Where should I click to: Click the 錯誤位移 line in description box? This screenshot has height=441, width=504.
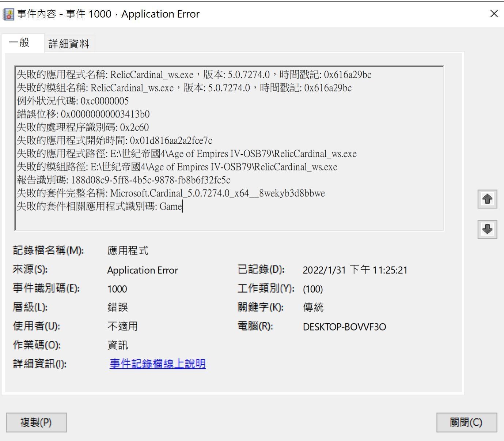tap(83, 114)
